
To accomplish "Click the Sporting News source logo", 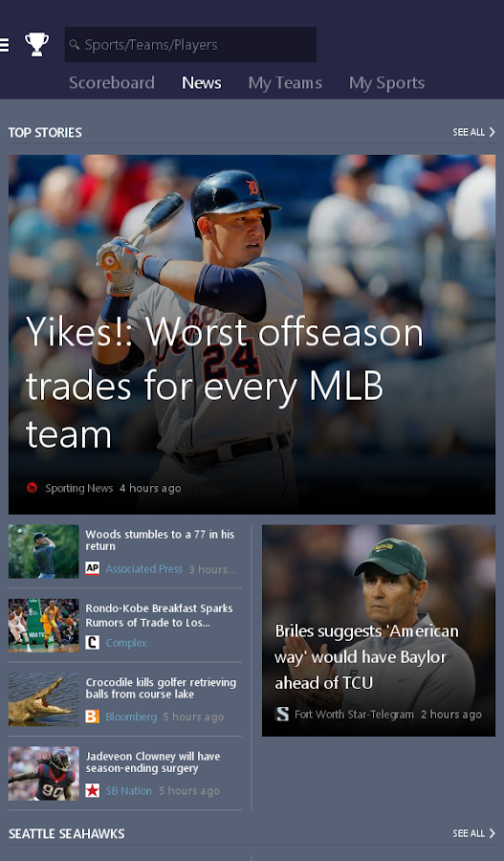I will pos(32,488).
